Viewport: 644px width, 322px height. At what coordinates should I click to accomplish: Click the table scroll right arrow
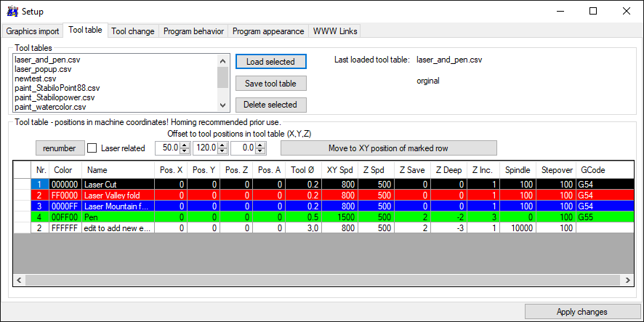(x=627, y=280)
